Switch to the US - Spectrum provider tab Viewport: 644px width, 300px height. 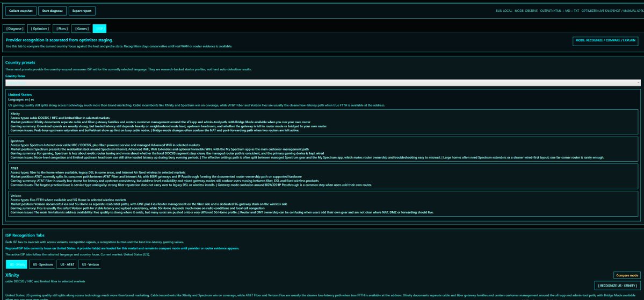(x=43, y=265)
